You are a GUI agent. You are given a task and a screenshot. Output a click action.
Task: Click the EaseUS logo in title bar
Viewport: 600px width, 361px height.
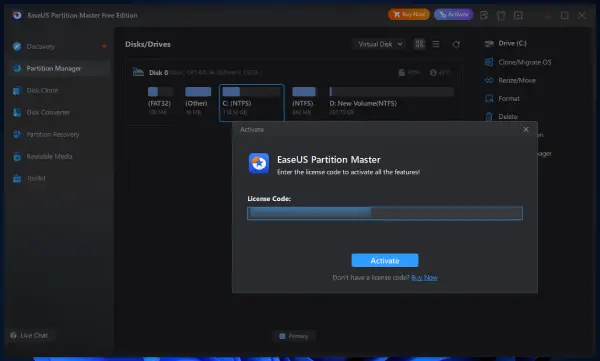[16, 15]
